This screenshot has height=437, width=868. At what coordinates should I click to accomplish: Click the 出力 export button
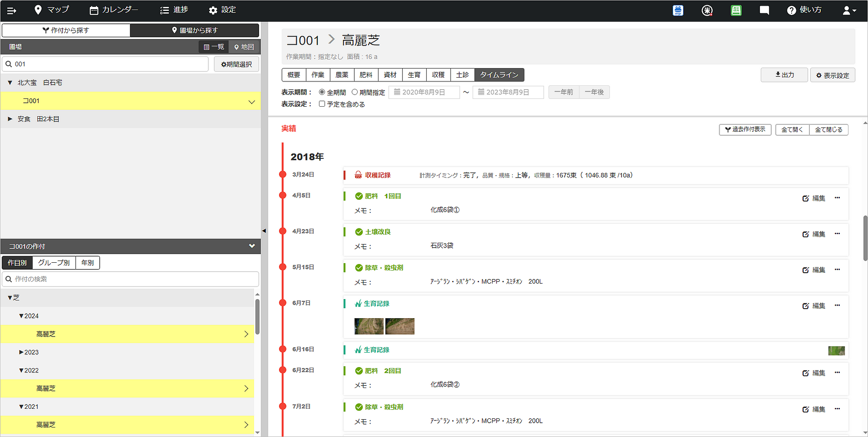784,75
